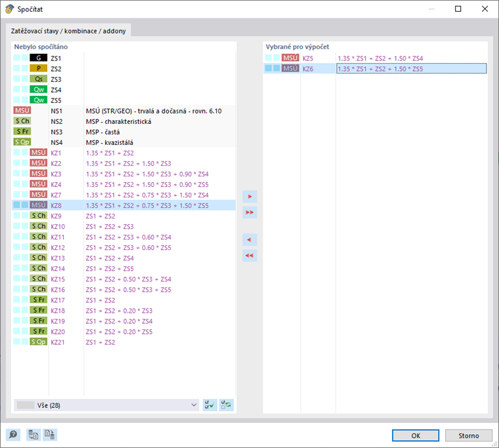499x448 pixels.
Task: Select MSP - častá description
Action: pos(103,132)
